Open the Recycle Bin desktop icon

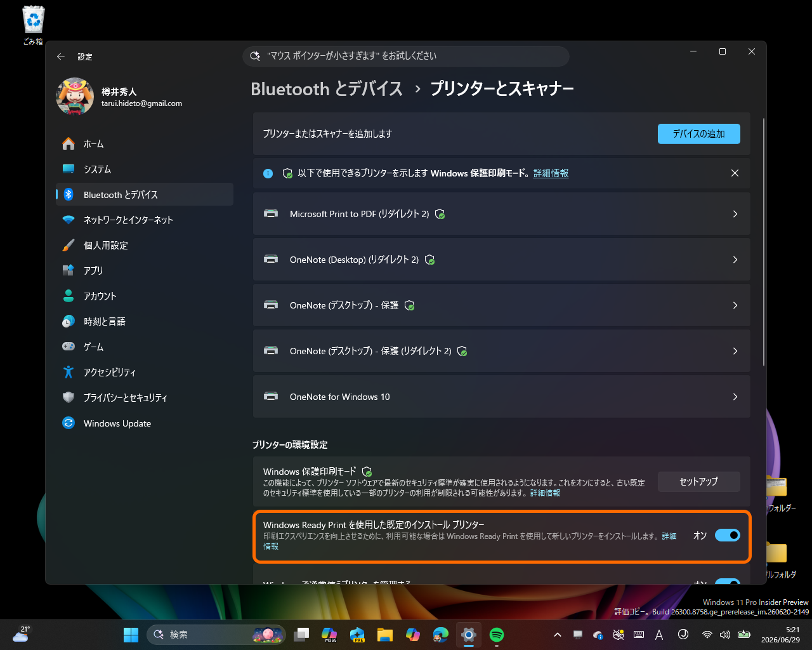tap(33, 25)
